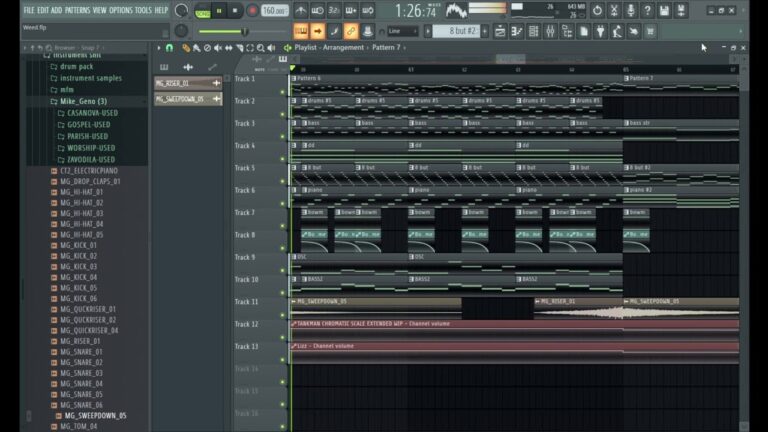Select the playlist Slice tool

(240, 48)
